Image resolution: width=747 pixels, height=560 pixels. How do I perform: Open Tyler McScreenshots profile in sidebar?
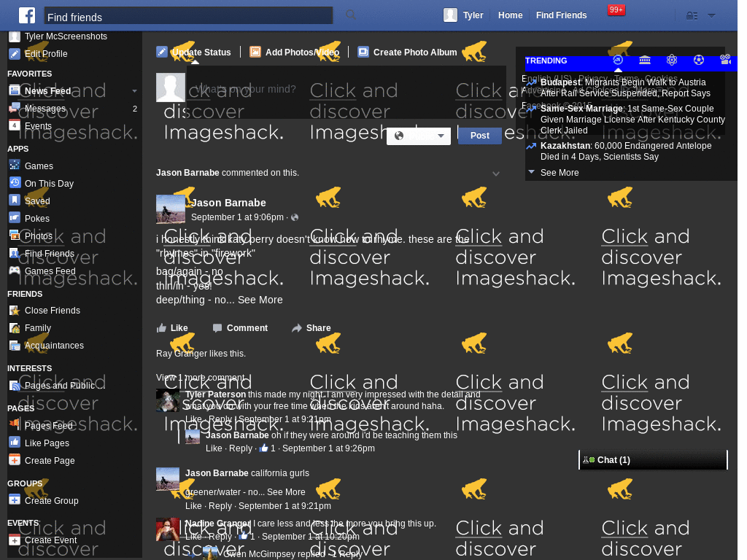click(x=66, y=36)
